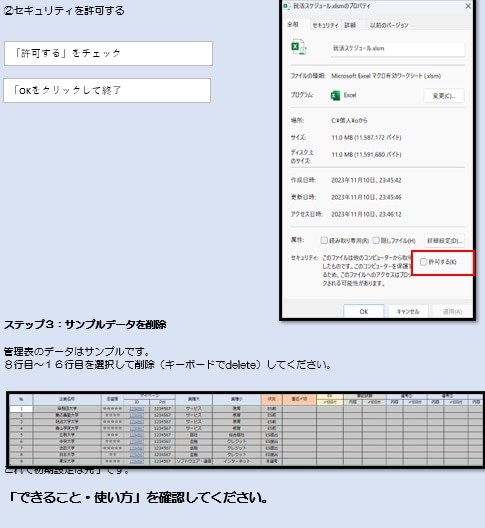Click the ID link in table row 9
This screenshot has height=528, width=485.
(137, 461)
